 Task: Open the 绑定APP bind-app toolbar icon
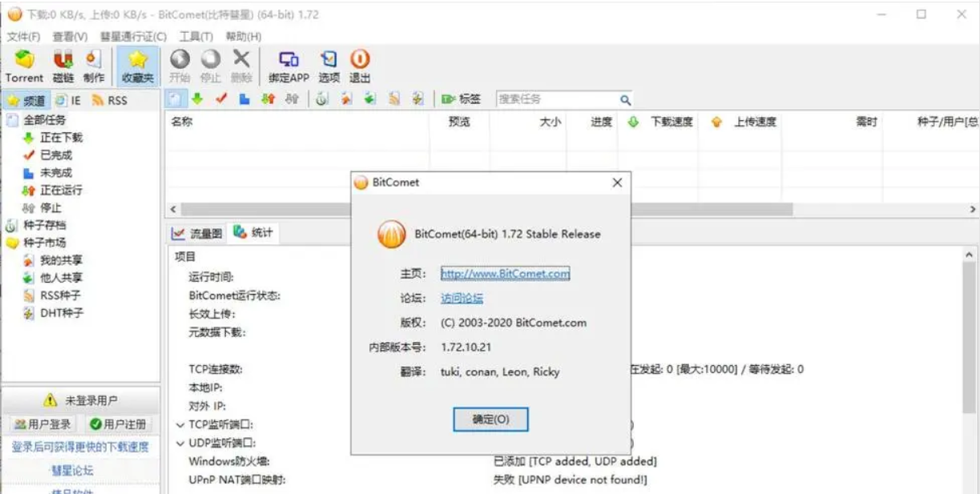(x=288, y=66)
